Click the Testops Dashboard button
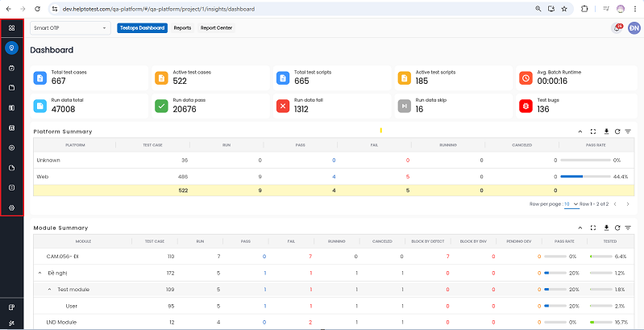Viewport: 644px width, 330px height. [142, 28]
